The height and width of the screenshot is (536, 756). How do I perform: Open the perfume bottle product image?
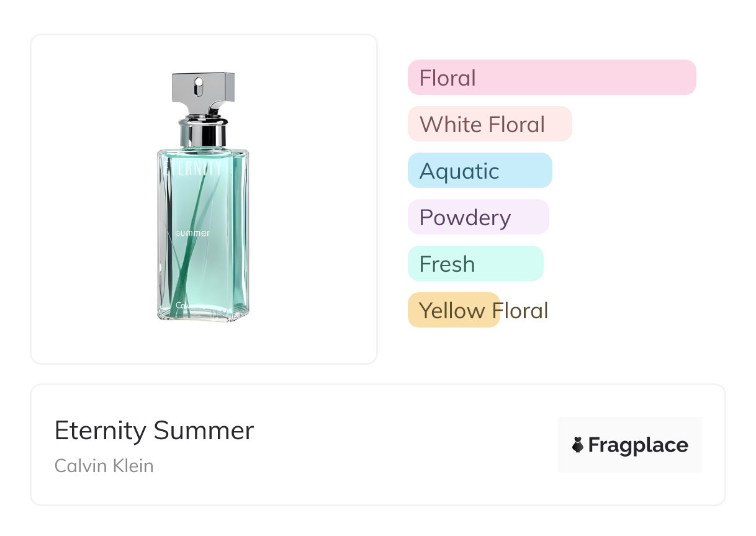click(x=203, y=199)
